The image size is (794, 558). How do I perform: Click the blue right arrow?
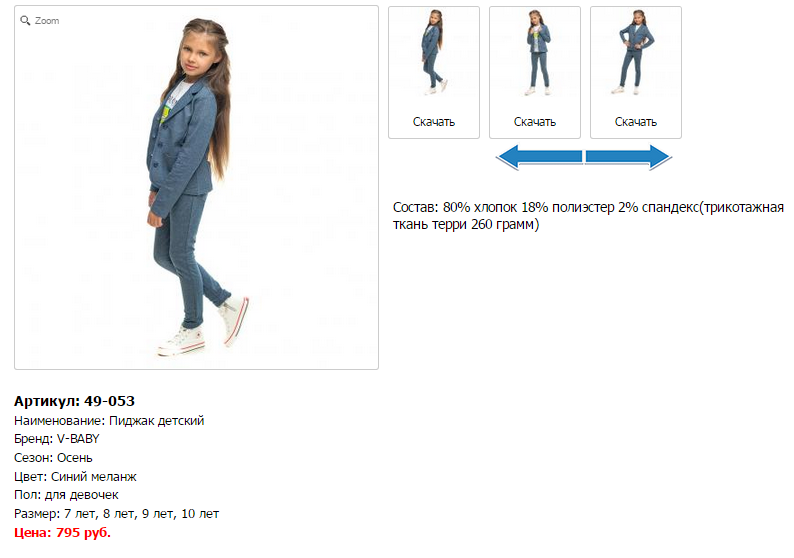[629, 157]
